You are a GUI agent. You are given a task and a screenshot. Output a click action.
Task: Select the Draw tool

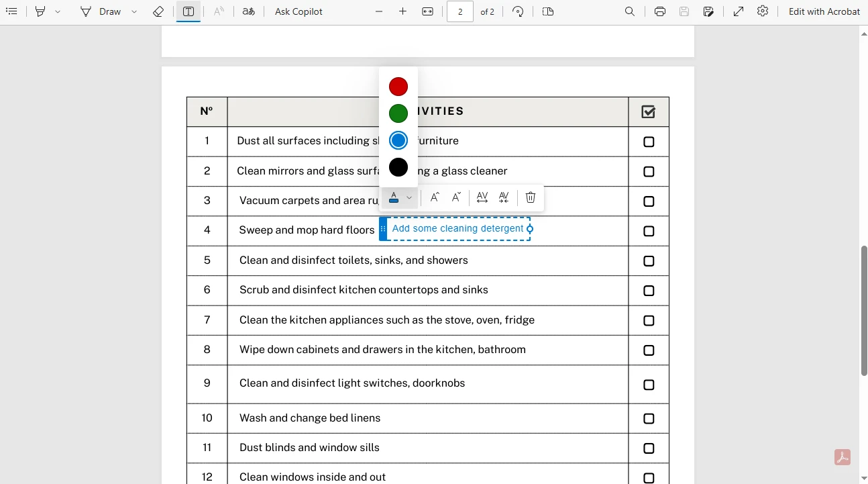point(101,11)
